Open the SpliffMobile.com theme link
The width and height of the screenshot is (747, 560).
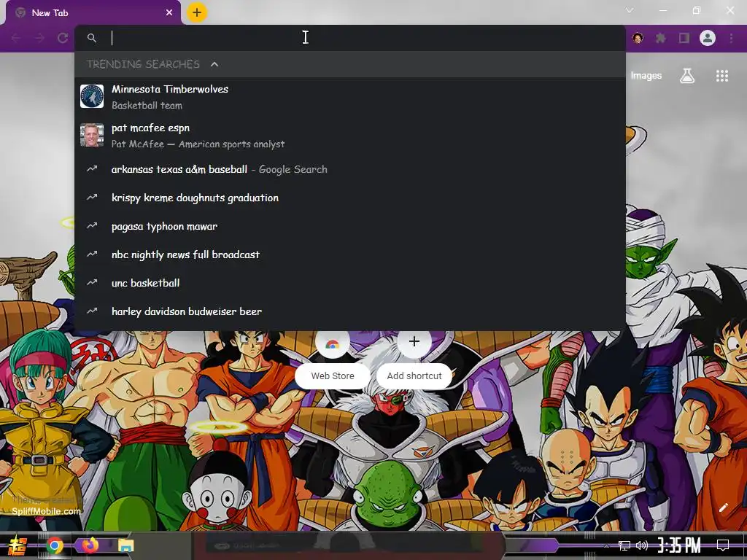click(x=46, y=511)
